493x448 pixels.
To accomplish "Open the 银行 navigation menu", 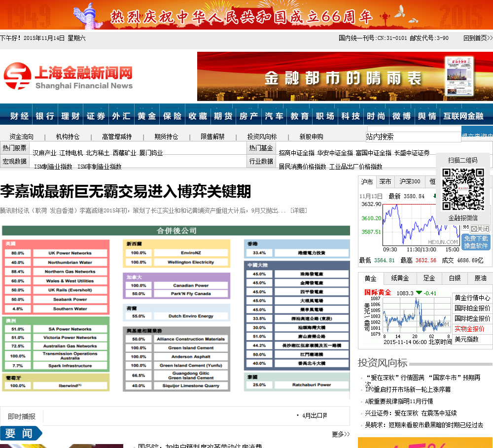I will [x=45, y=116].
